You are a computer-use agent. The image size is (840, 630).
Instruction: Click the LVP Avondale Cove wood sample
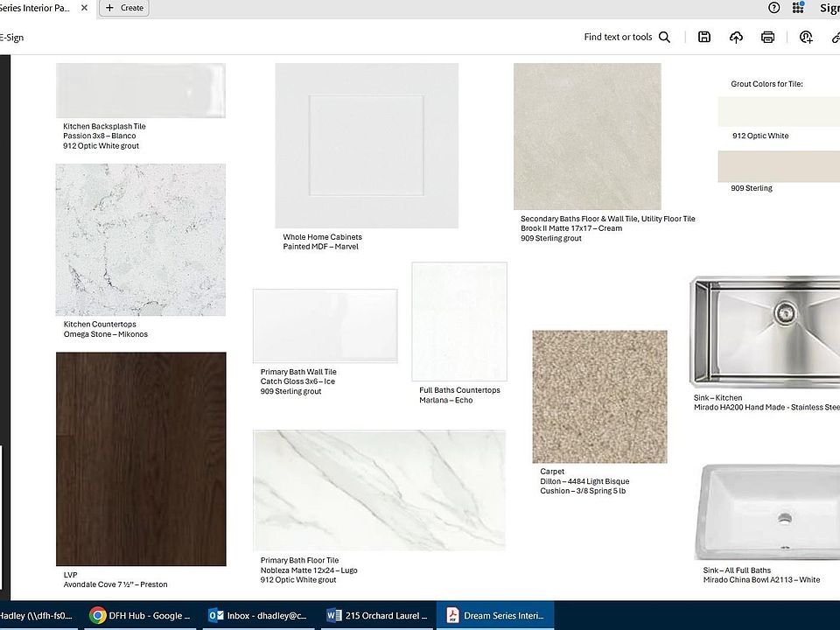pyautogui.click(x=141, y=458)
